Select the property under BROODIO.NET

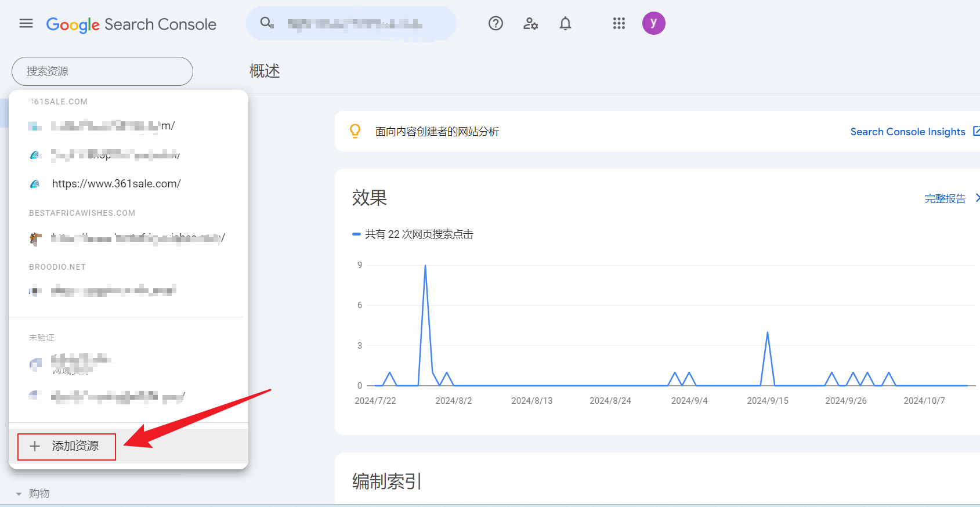tap(113, 291)
